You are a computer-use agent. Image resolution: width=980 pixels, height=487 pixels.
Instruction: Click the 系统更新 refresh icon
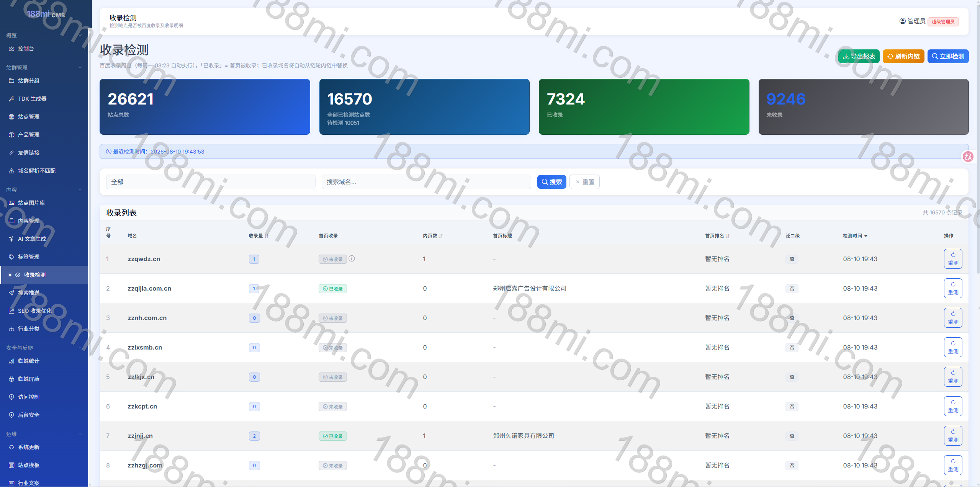point(11,447)
